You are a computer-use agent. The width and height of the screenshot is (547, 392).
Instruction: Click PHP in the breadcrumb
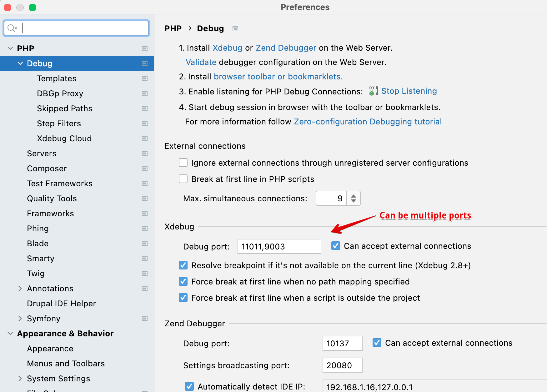tap(173, 28)
